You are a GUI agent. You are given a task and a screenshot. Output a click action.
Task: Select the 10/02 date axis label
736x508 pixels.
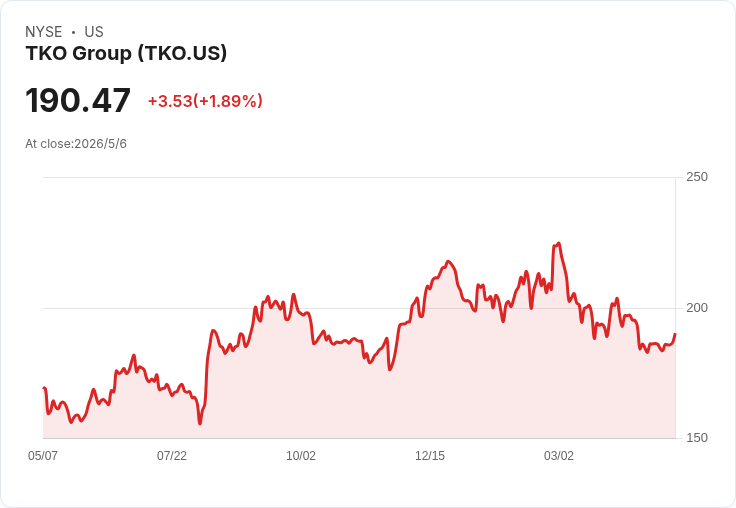tap(301, 456)
